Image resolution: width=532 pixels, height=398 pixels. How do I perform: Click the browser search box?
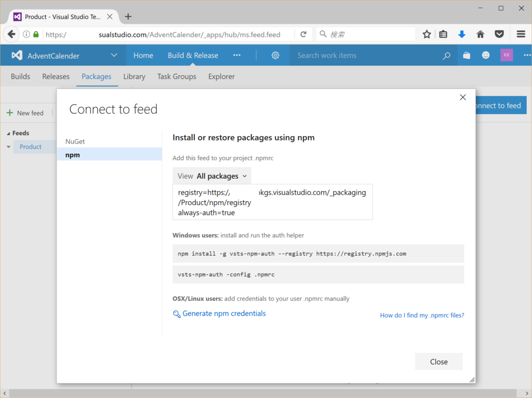coord(366,34)
